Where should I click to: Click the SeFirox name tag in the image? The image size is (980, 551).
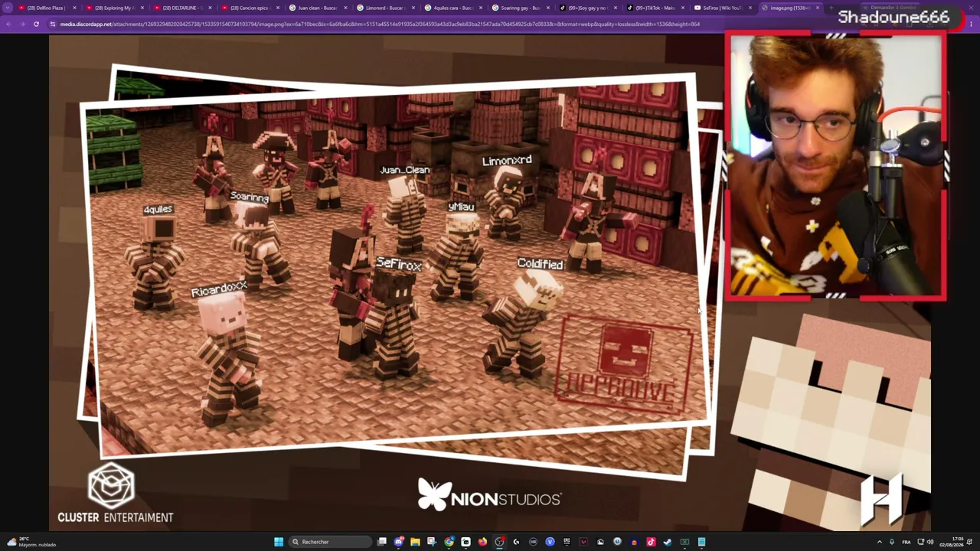point(399,265)
